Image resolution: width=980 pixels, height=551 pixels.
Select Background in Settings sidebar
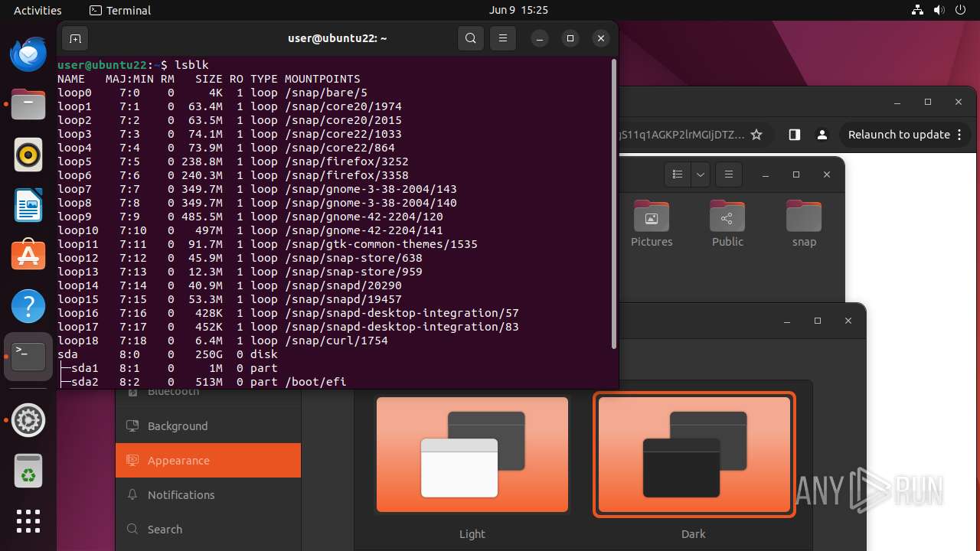point(208,426)
